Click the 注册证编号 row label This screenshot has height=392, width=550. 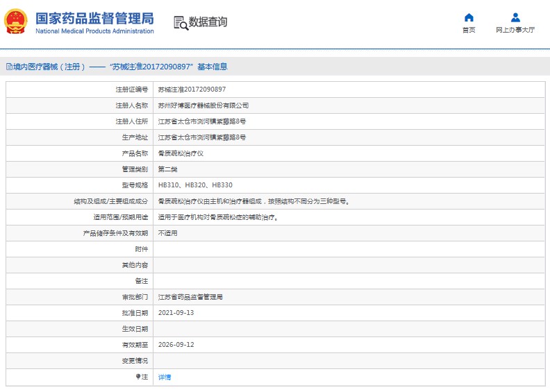pos(132,90)
